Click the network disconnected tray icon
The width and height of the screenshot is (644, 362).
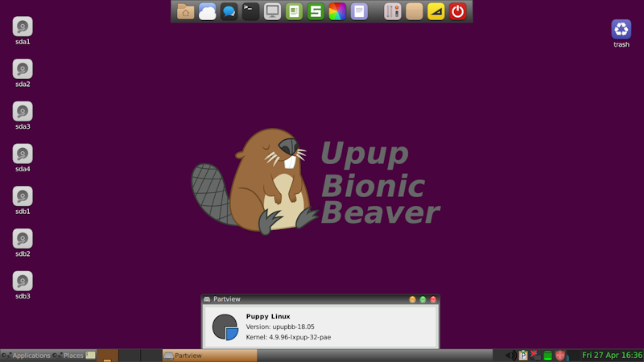(x=535, y=356)
